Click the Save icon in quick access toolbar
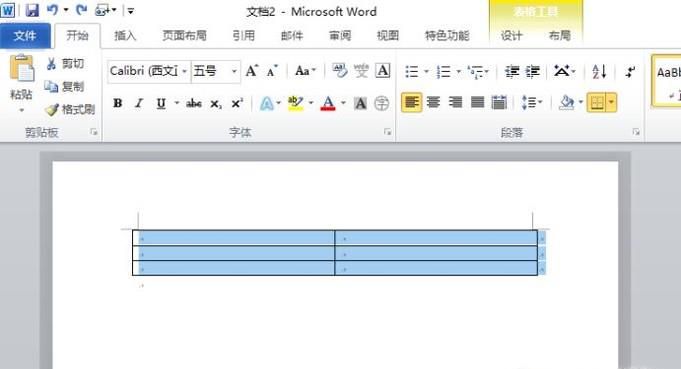The width and height of the screenshot is (681, 369). (x=32, y=10)
